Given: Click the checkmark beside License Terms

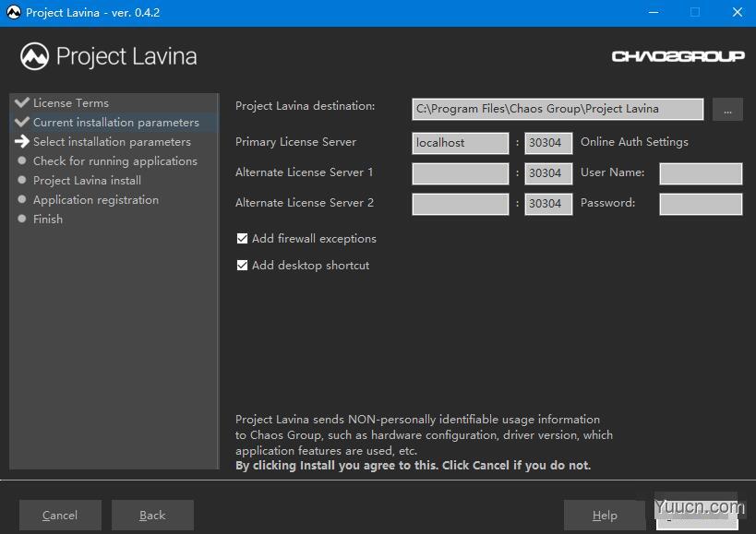Looking at the screenshot, I should tap(22, 102).
